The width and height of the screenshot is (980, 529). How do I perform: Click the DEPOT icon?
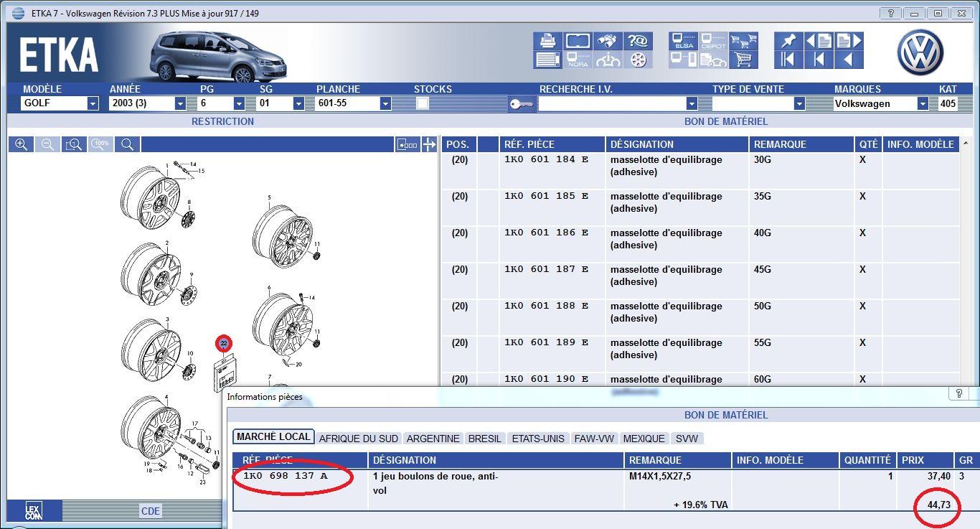[713, 40]
